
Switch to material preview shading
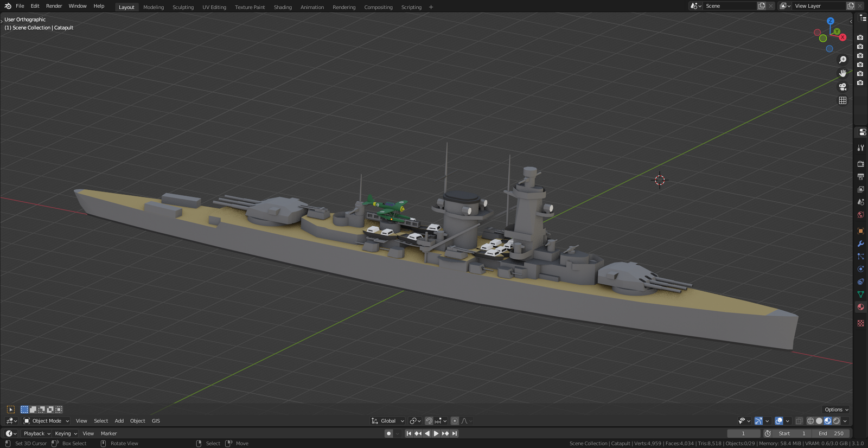(x=828, y=421)
